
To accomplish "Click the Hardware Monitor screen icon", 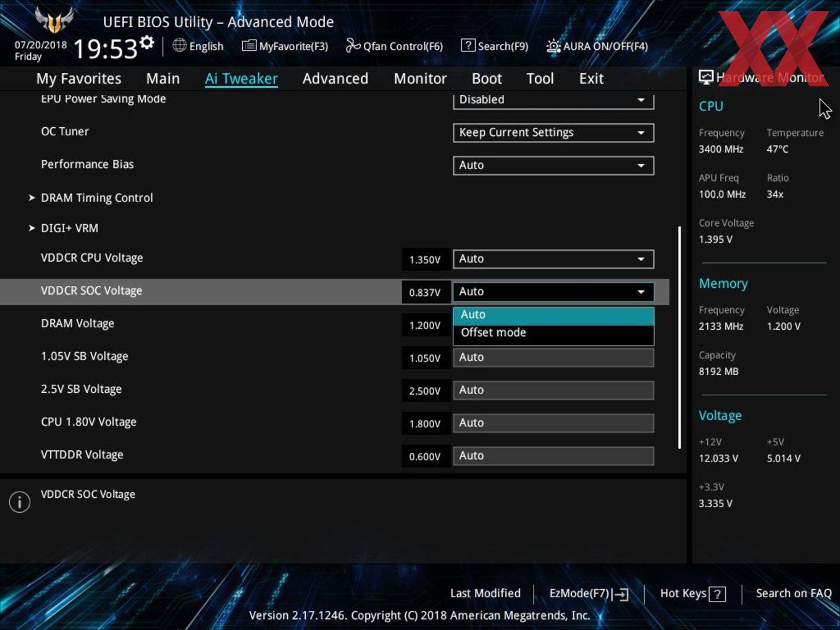I will tap(706, 77).
